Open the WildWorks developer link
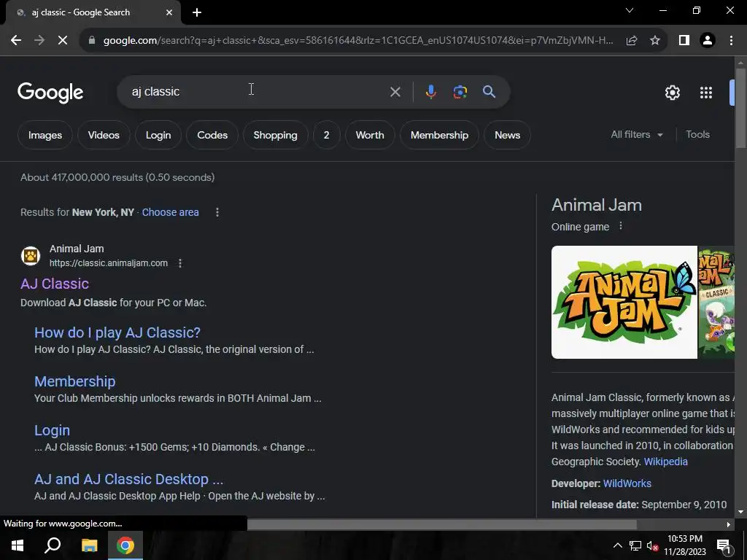 point(627,483)
